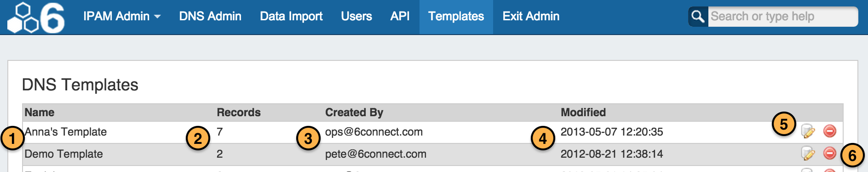This screenshot has height=172, width=868.
Task: Sort by the Created By column header
Action: coord(354,113)
